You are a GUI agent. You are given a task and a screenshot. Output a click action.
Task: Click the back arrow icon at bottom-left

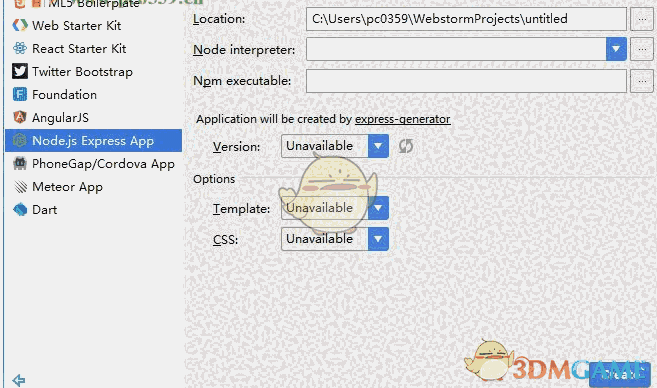(x=18, y=380)
